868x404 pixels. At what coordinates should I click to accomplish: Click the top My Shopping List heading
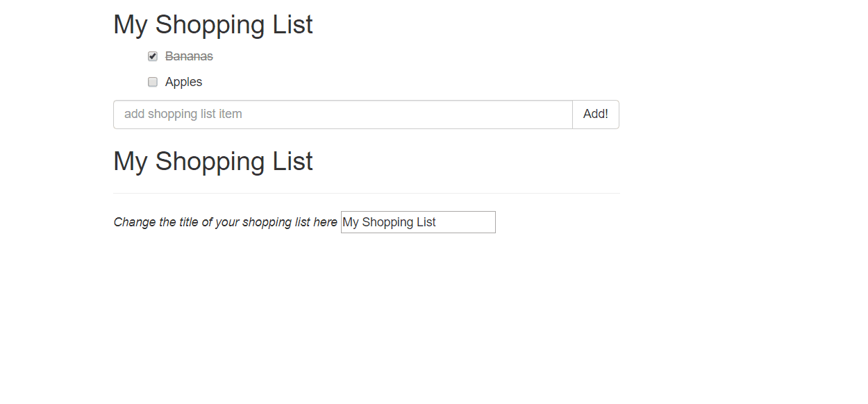pos(212,25)
